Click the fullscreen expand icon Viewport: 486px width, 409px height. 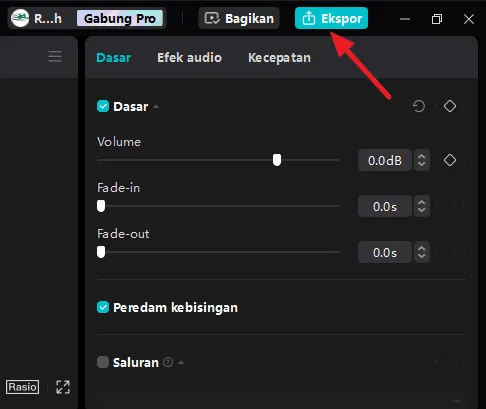pyautogui.click(x=63, y=387)
